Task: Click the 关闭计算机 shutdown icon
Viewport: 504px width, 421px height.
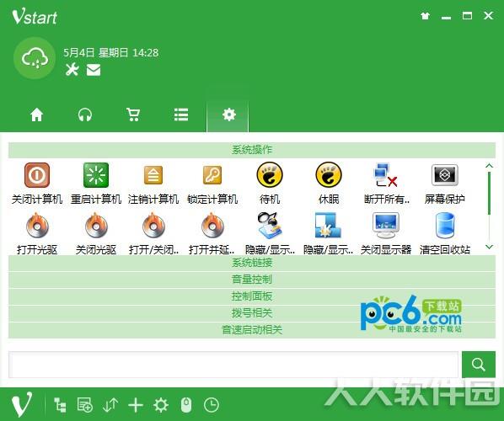Action: [x=37, y=175]
